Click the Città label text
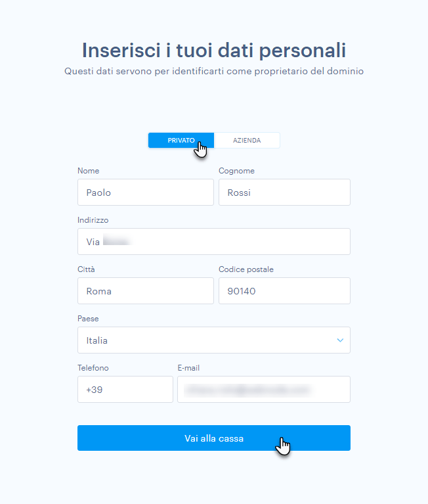Viewport: 428px width, 504px height. (x=86, y=269)
